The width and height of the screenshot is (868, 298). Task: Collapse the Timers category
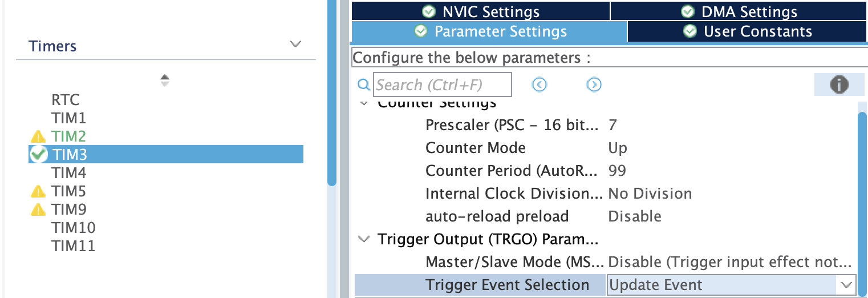(295, 45)
